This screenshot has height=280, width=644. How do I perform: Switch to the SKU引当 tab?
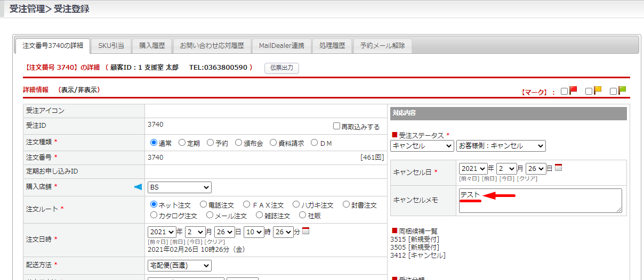point(111,46)
